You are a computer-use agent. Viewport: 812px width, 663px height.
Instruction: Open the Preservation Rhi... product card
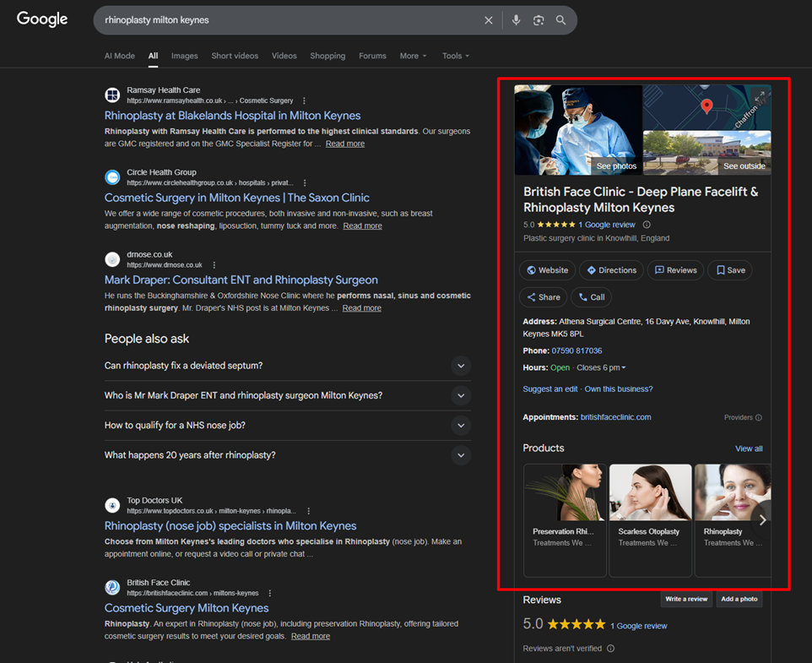tap(565, 520)
